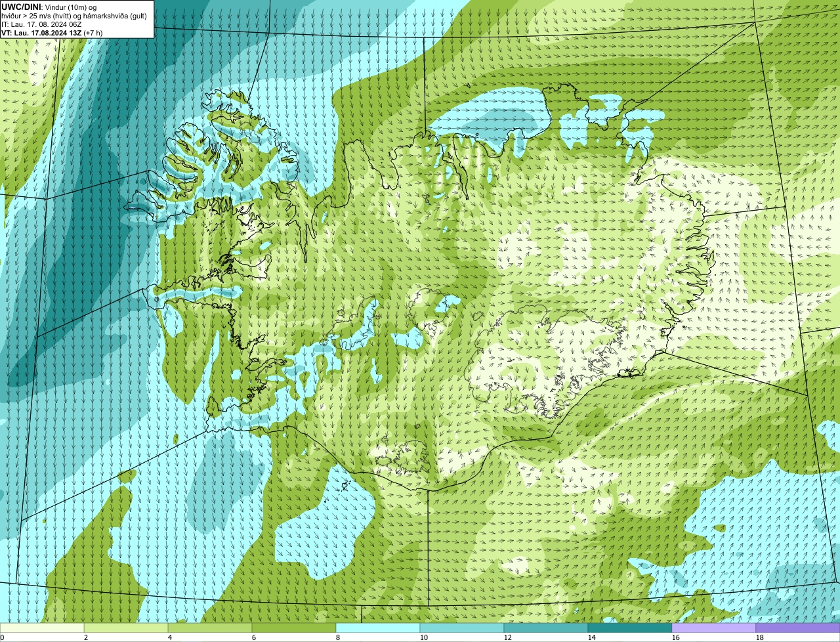Select the 4–6 m/s green legend swatch
The width and height of the screenshot is (840, 642).
(x=210, y=628)
